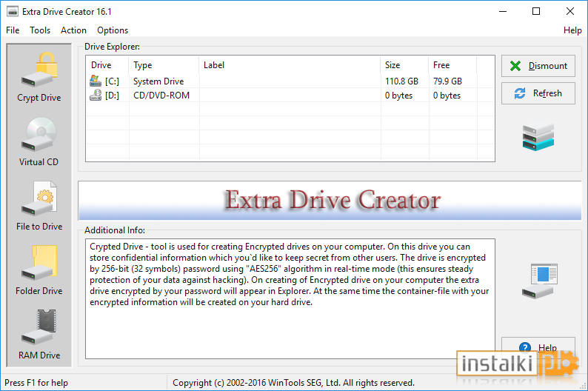Select the [C:] drive row
Image resolution: width=588 pixels, height=391 pixels.
[x=290, y=81]
